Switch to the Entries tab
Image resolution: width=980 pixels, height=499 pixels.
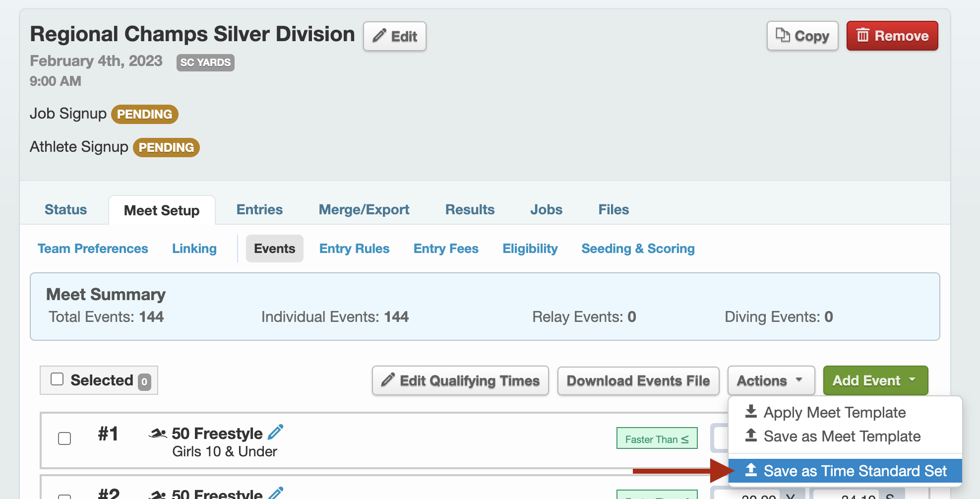pos(259,209)
